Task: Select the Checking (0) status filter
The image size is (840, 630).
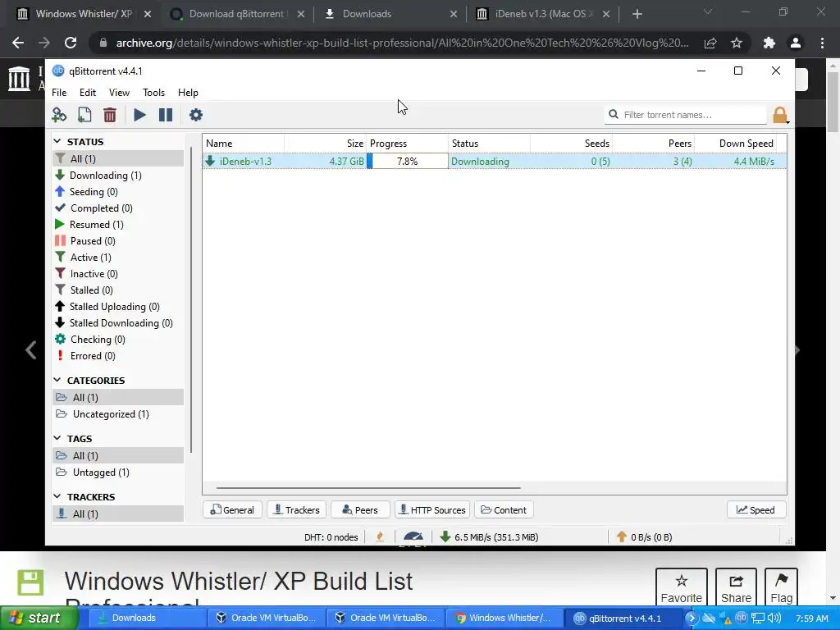Action: click(x=98, y=339)
